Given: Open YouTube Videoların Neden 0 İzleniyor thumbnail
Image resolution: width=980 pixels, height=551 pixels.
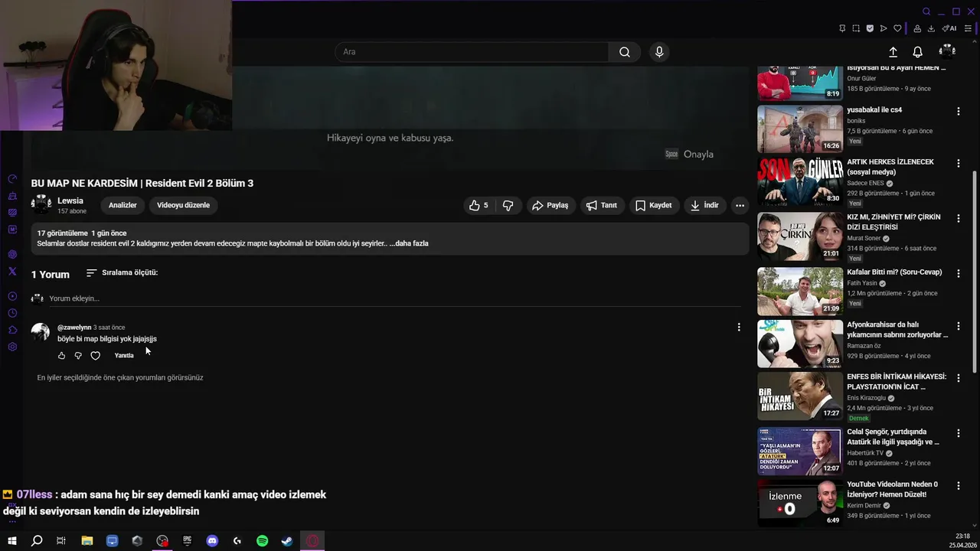Looking at the screenshot, I should (x=800, y=504).
